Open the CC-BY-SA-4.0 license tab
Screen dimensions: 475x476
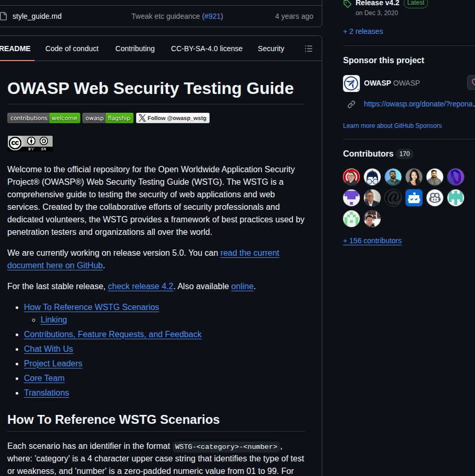tap(207, 49)
